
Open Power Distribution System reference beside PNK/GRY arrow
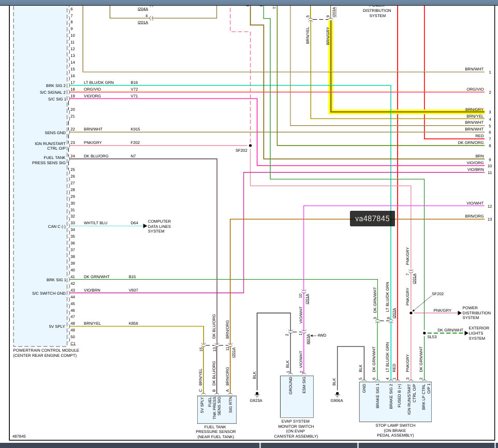(x=476, y=313)
